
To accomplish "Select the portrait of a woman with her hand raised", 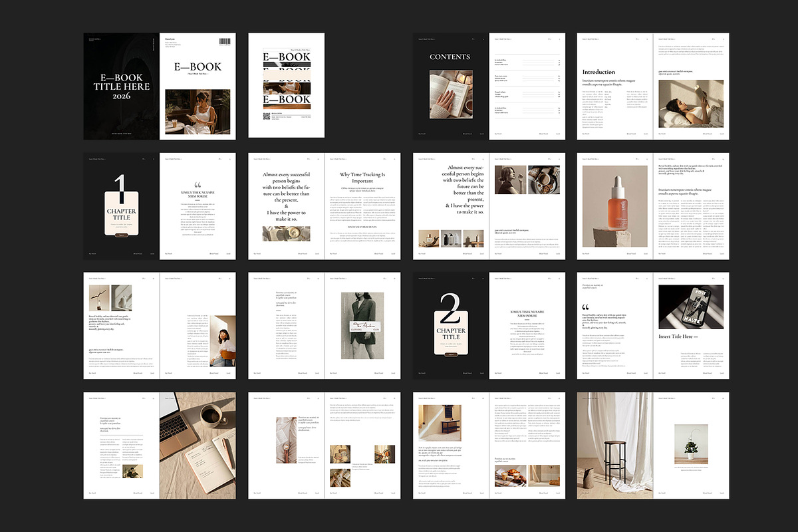I will pyautogui.click(x=510, y=180).
